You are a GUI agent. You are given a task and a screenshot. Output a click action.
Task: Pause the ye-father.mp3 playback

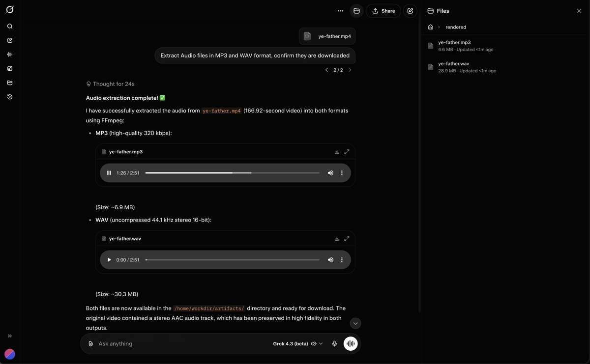pyautogui.click(x=109, y=173)
